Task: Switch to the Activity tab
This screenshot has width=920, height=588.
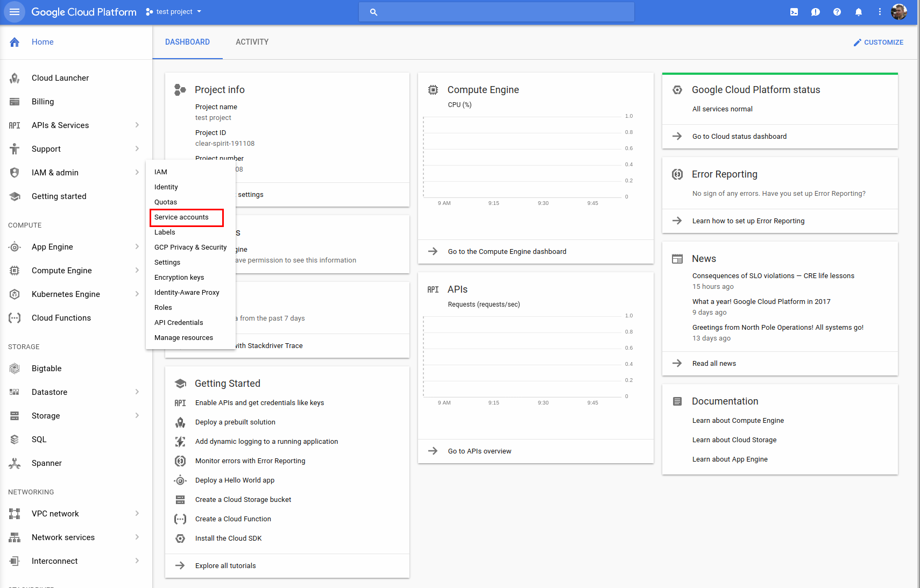Action: (x=252, y=42)
